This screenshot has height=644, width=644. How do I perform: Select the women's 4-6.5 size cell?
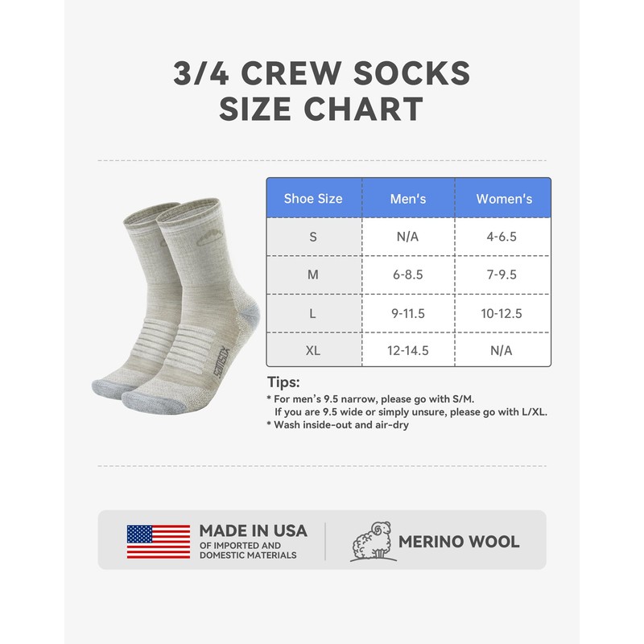pos(504,237)
